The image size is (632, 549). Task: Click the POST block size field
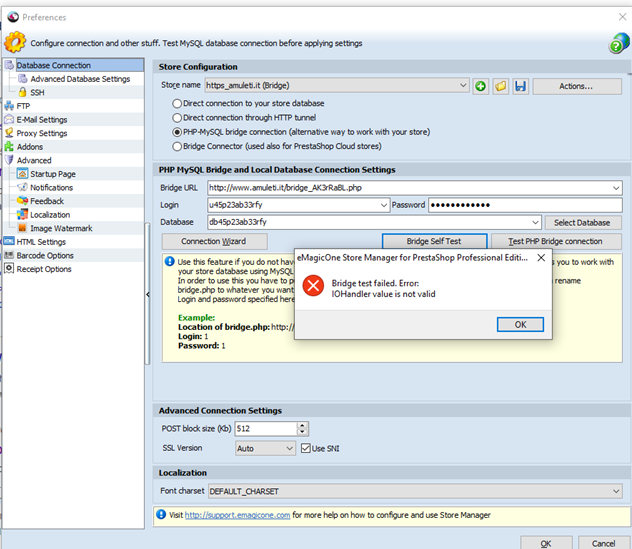pos(266,428)
